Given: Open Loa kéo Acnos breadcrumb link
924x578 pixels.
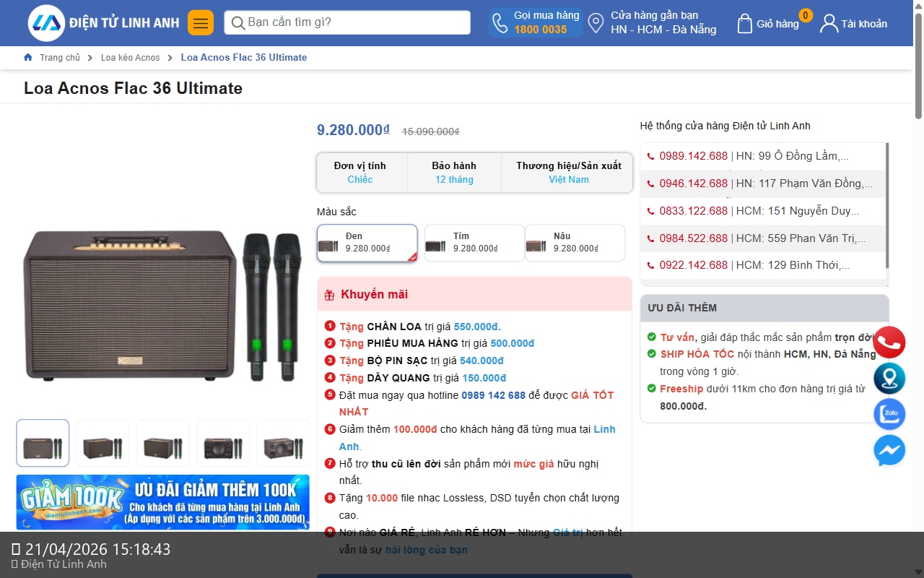Looking at the screenshot, I should pyautogui.click(x=131, y=57).
